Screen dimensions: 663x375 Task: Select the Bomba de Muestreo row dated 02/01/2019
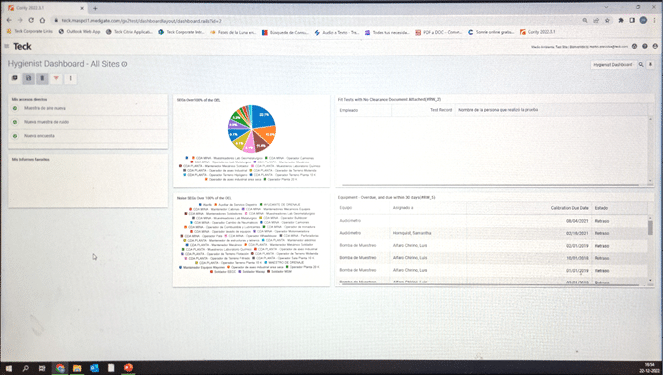click(x=492, y=245)
